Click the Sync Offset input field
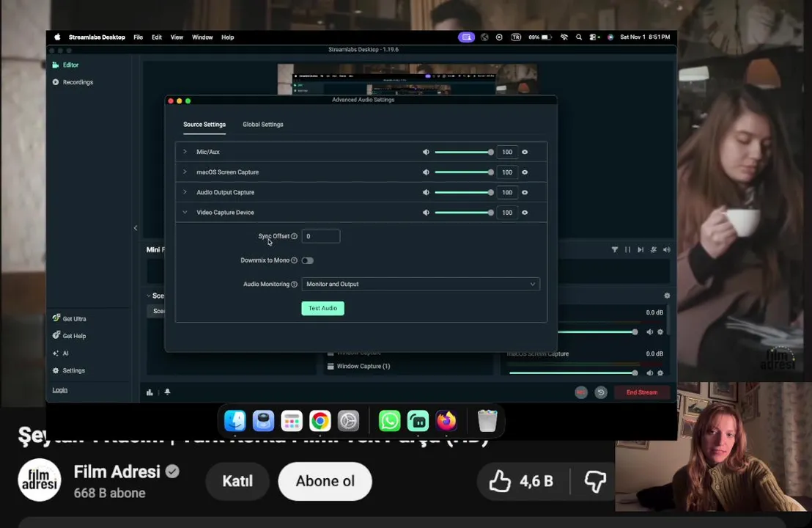The height and width of the screenshot is (528, 812). [x=320, y=236]
